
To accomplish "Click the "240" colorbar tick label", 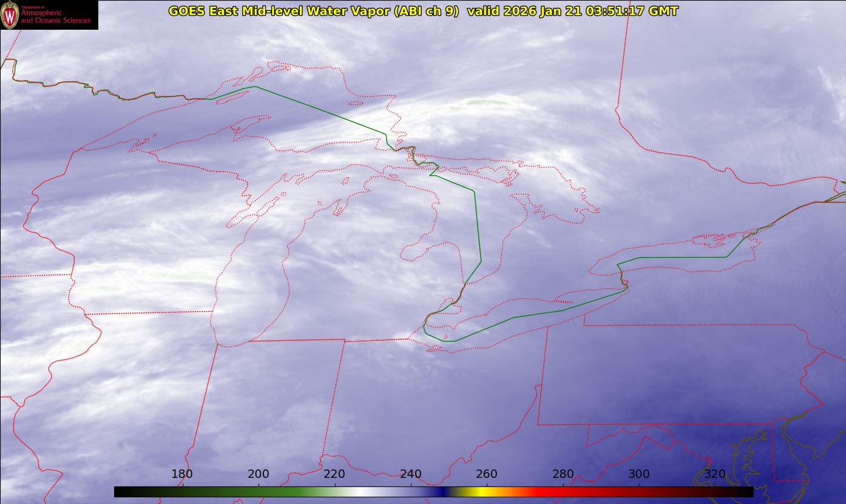I will (411, 474).
